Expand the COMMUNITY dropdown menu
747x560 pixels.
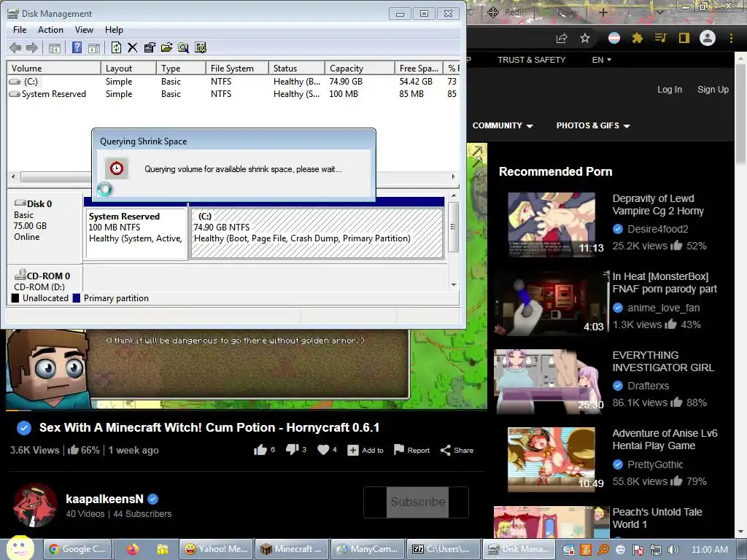point(503,125)
